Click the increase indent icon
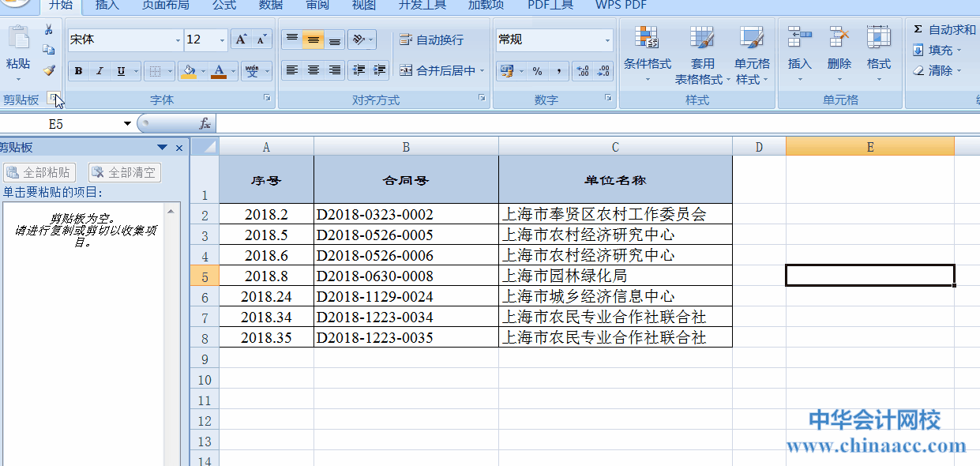 pos(380,70)
